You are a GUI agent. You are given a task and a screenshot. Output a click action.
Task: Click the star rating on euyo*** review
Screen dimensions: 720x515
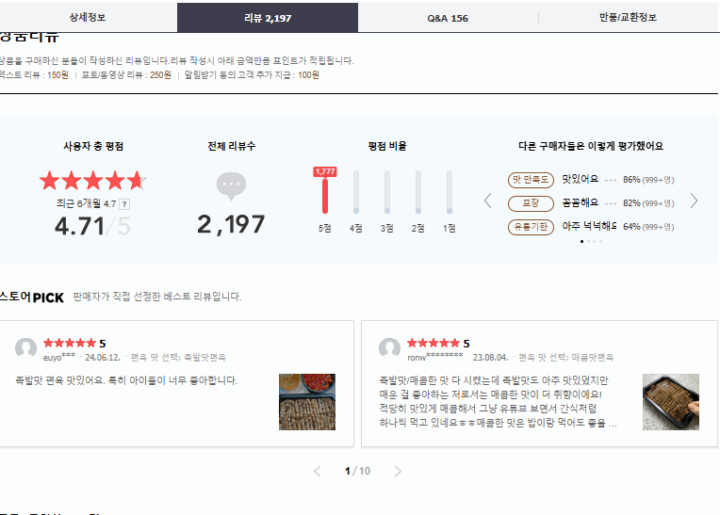69,343
